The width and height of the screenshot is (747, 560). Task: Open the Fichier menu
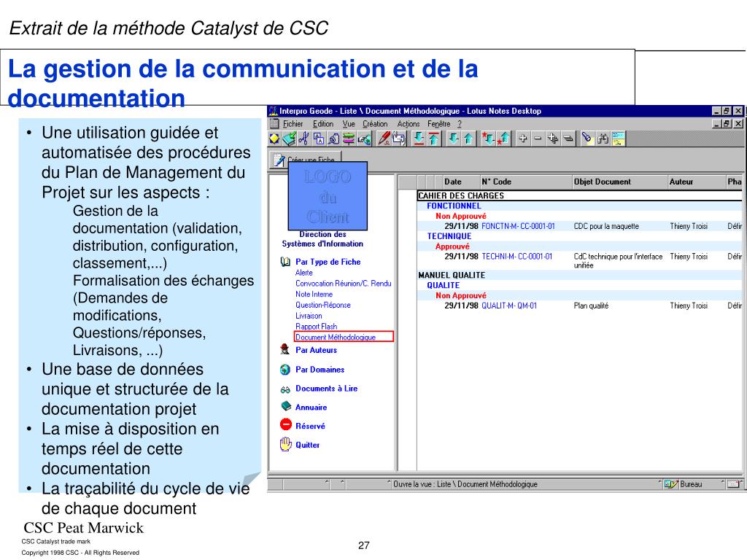pyautogui.click(x=293, y=124)
